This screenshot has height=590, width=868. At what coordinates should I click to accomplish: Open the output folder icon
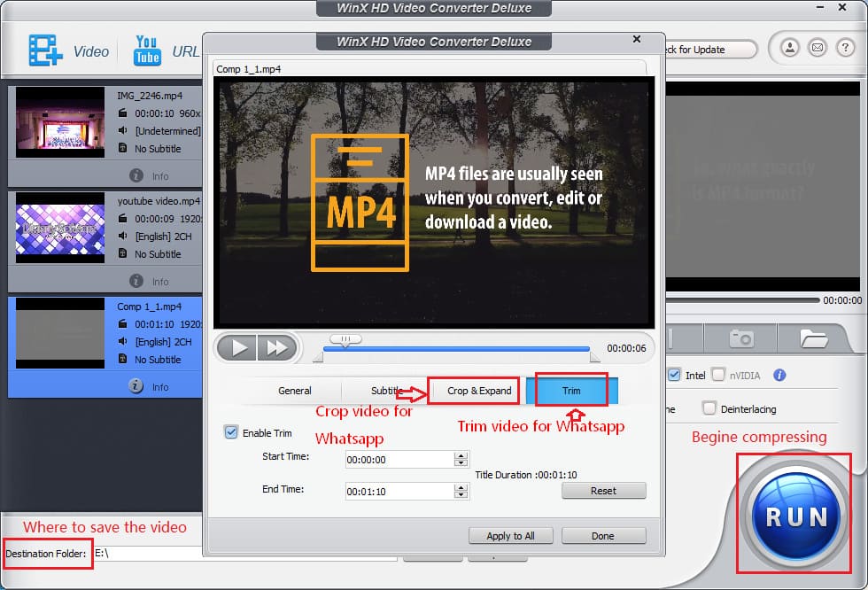(813, 338)
